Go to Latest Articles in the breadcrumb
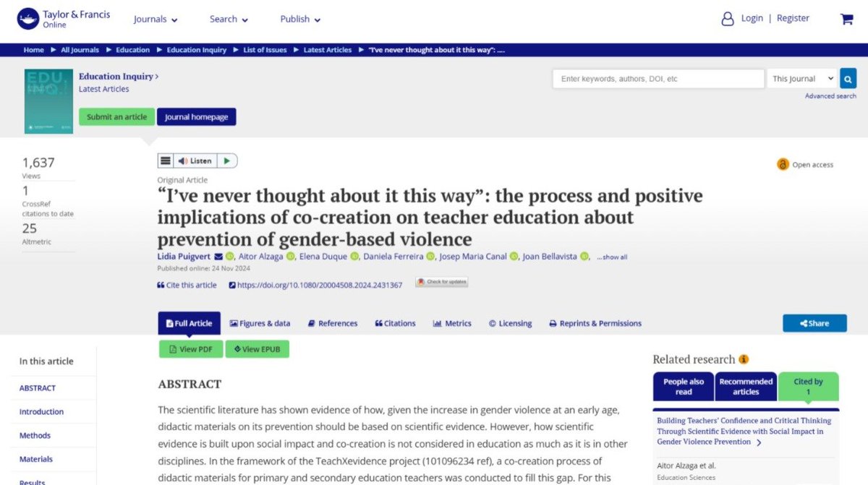Screen dimensions: 868x485 tap(328, 50)
